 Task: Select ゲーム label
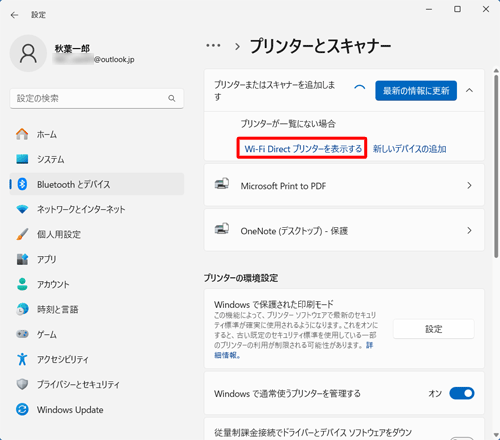click(x=47, y=334)
